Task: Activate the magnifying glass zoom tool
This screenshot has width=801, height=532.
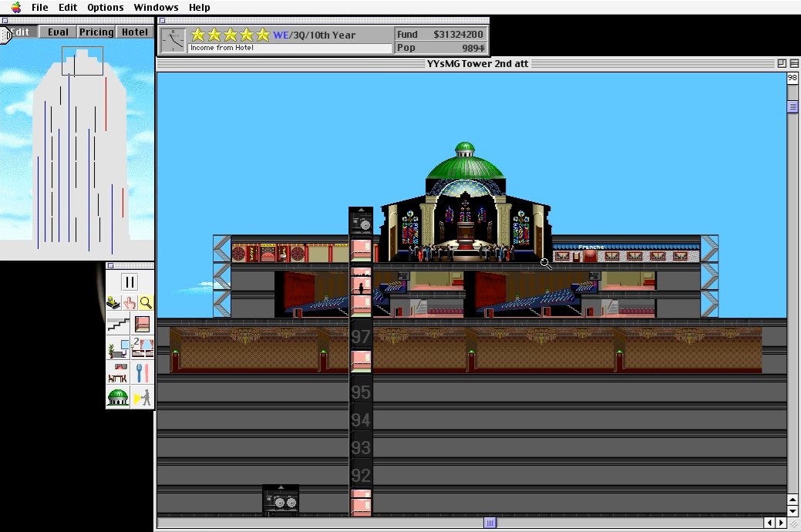Action: 145,302
